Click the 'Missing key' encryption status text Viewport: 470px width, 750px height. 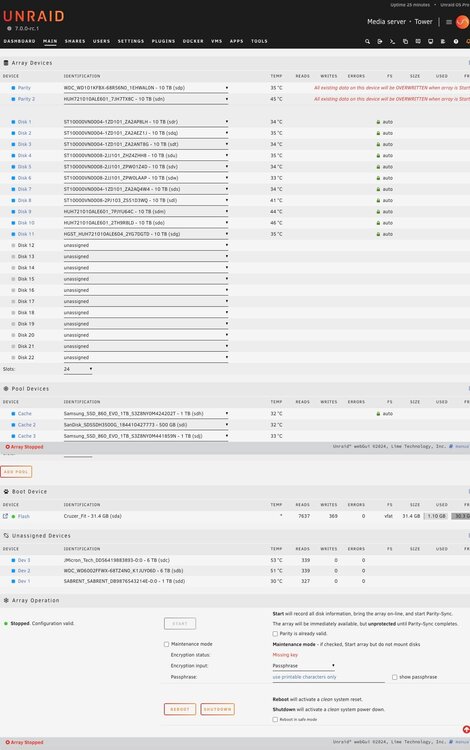pos(285,655)
